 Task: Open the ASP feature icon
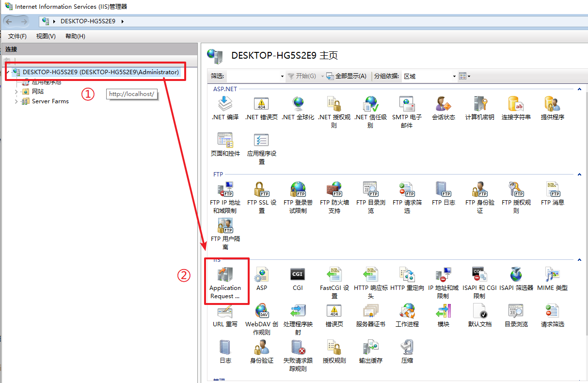coord(262,279)
